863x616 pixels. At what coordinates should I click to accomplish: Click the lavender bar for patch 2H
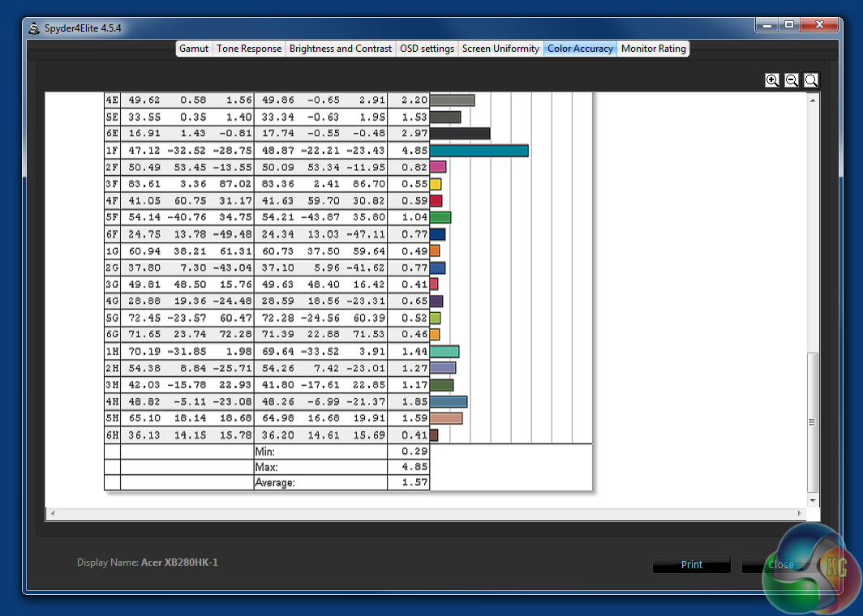(x=443, y=368)
